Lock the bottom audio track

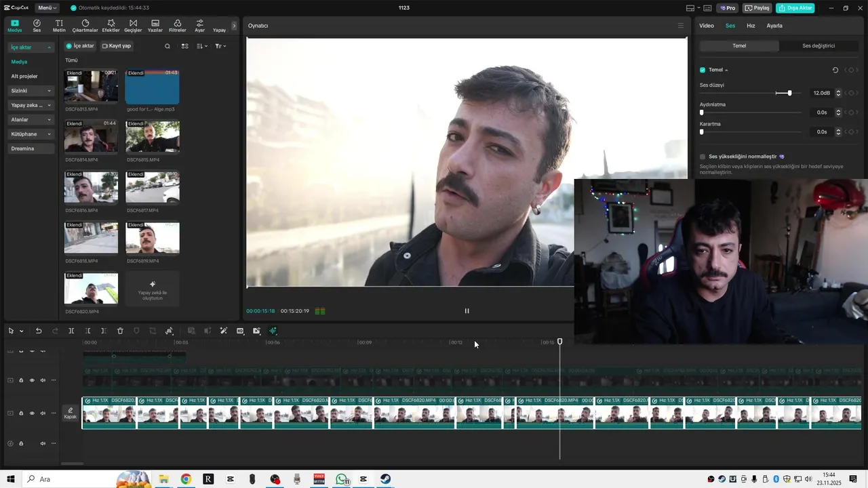pos(21,443)
